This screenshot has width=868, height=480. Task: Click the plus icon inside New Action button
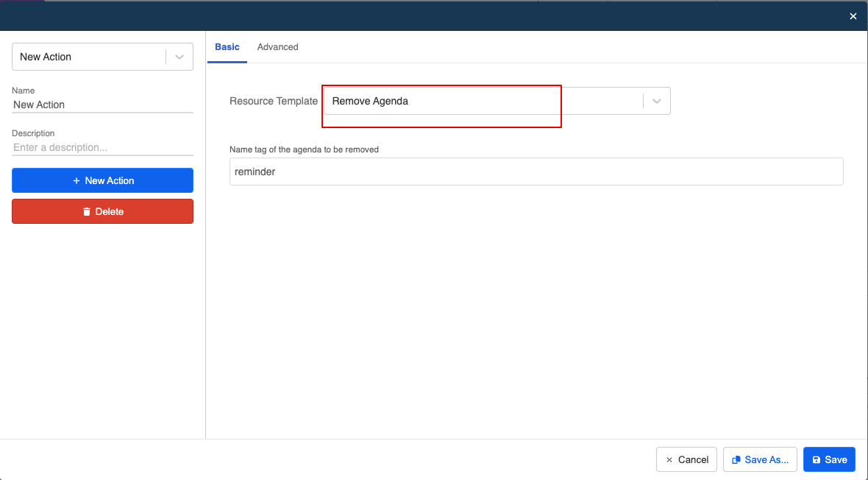[x=77, y=180]
